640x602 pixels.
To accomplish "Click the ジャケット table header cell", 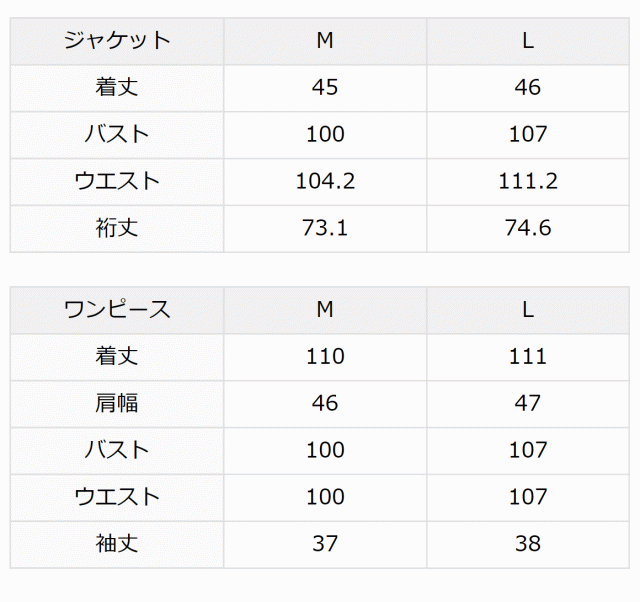I will pos(117,41).
